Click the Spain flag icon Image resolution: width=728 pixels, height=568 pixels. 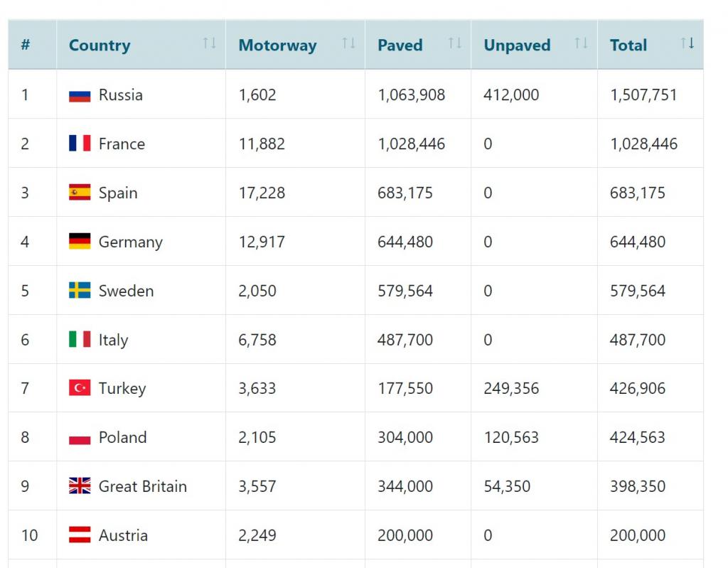80,193
